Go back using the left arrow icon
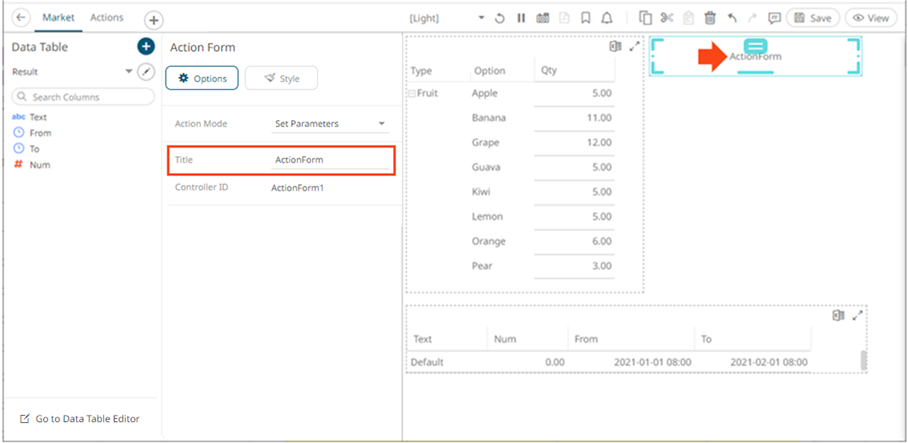This screenshot has width=908, height=443. click(x=21, y=18)
